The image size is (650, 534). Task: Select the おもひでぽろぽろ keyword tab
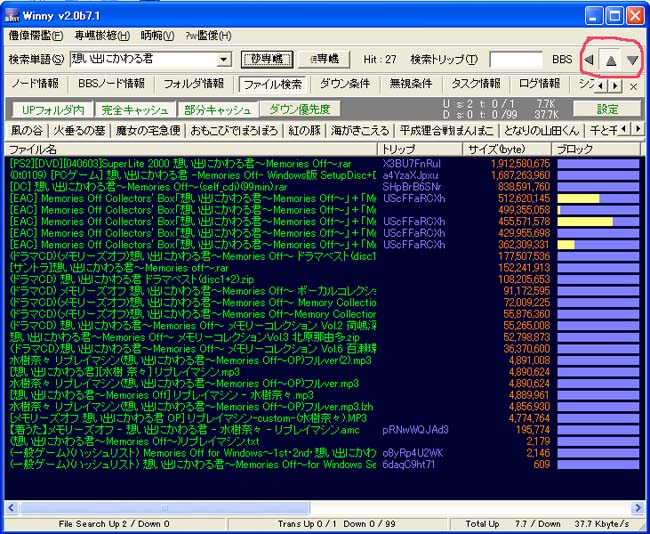(234, 131)
